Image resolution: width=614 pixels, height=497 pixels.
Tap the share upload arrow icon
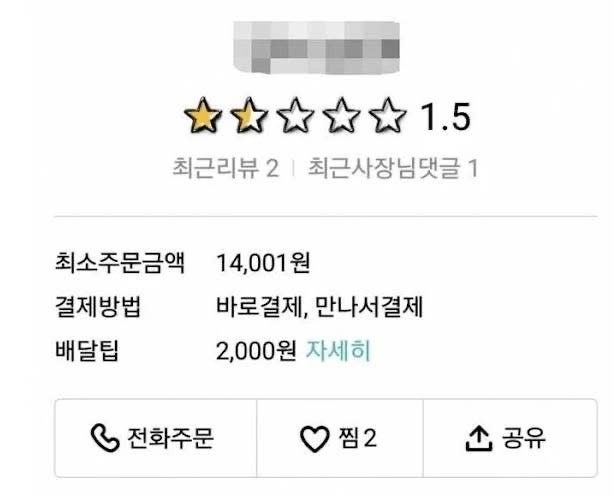pos(479,439)
